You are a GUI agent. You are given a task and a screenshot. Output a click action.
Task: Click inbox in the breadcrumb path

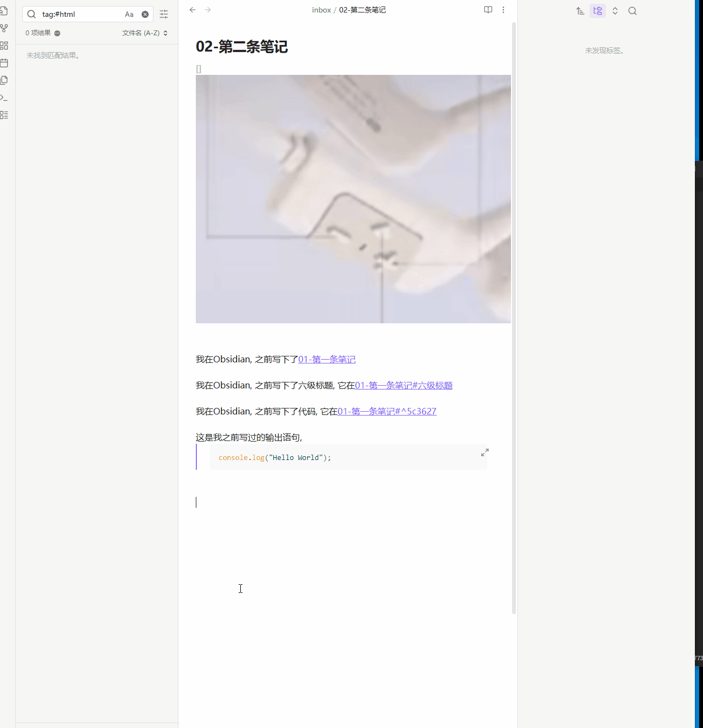coord(321,10)
